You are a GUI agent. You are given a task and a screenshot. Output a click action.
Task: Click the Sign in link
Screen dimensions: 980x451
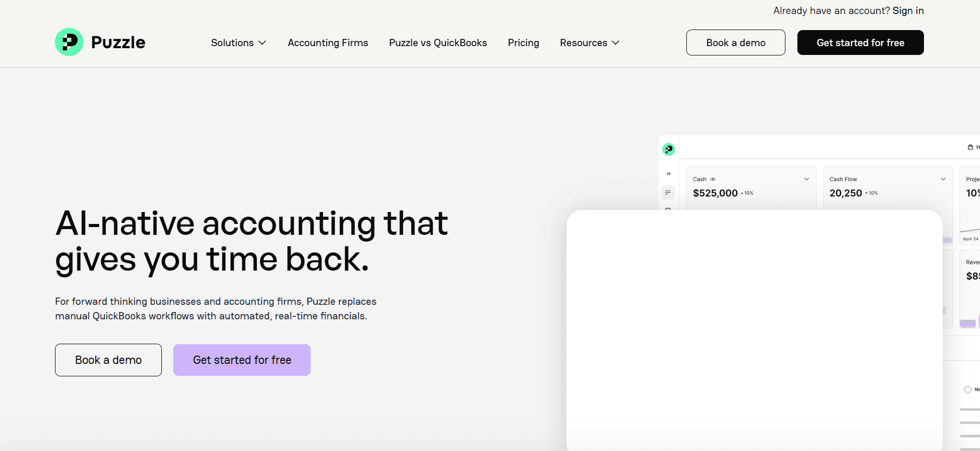click(908, 10)
